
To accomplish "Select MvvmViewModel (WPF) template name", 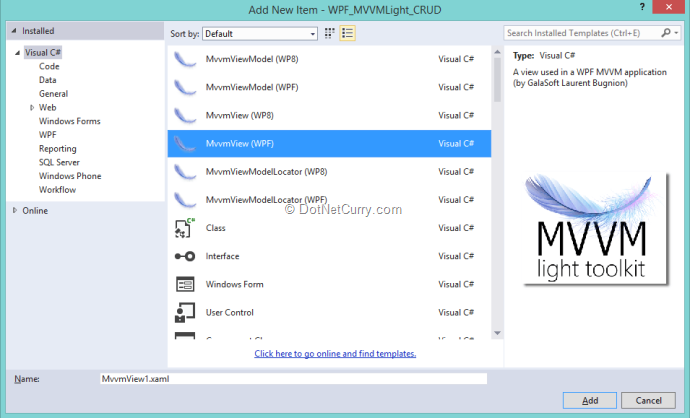I will (252, 87).
